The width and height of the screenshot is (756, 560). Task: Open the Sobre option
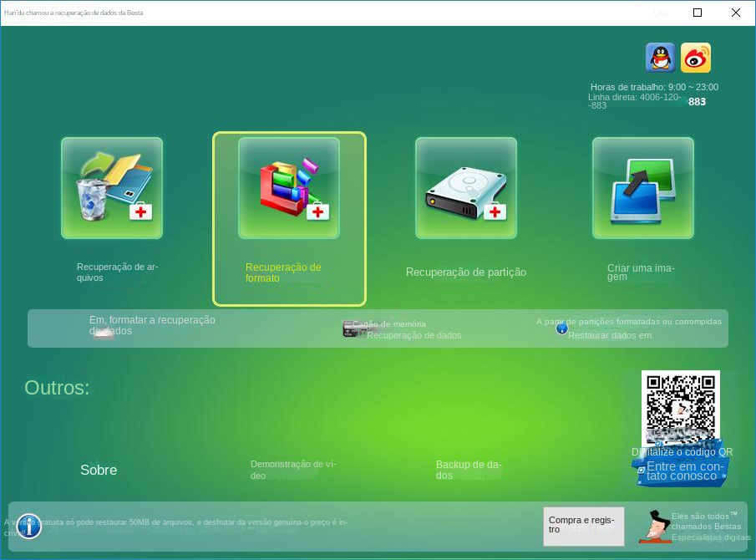point(99,470)
